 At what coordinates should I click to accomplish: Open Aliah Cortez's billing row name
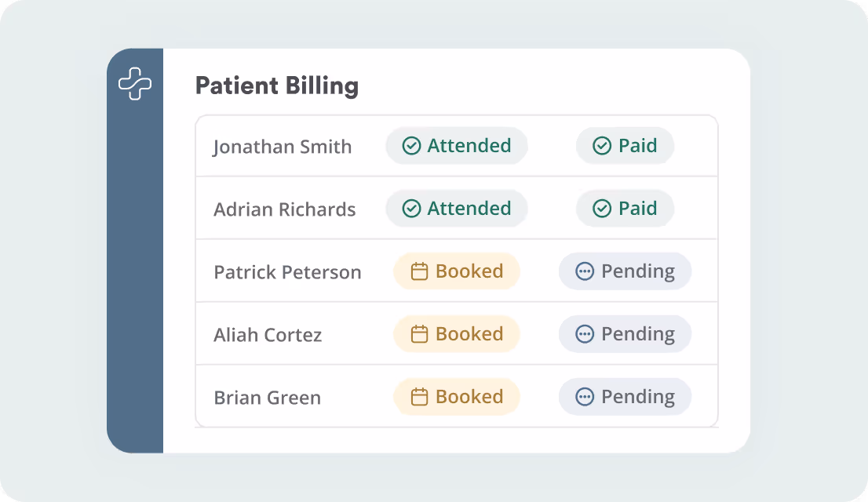tap(268, 335)
